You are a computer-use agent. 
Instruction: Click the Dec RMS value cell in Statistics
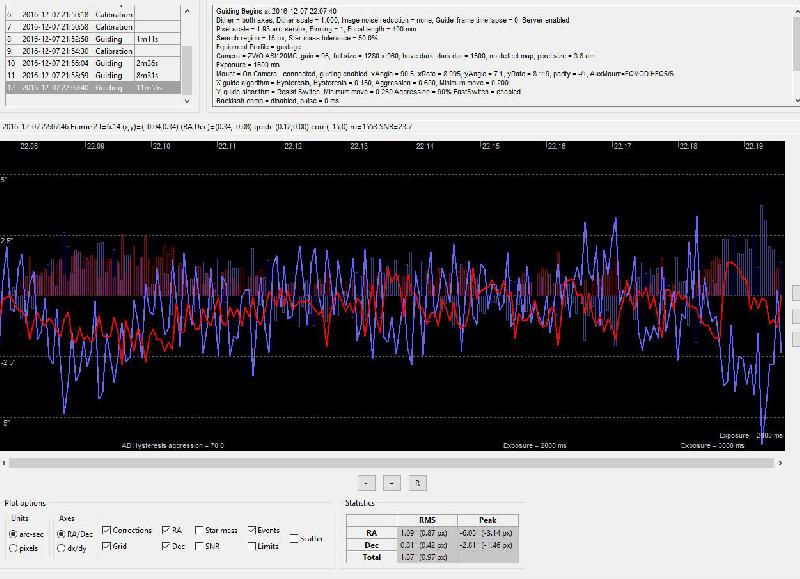tap(427, 545)
